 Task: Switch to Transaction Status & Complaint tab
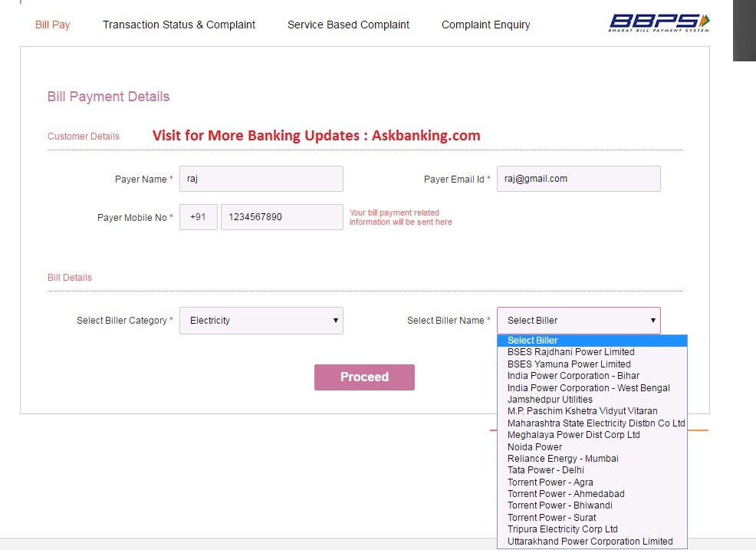[179, 25]
